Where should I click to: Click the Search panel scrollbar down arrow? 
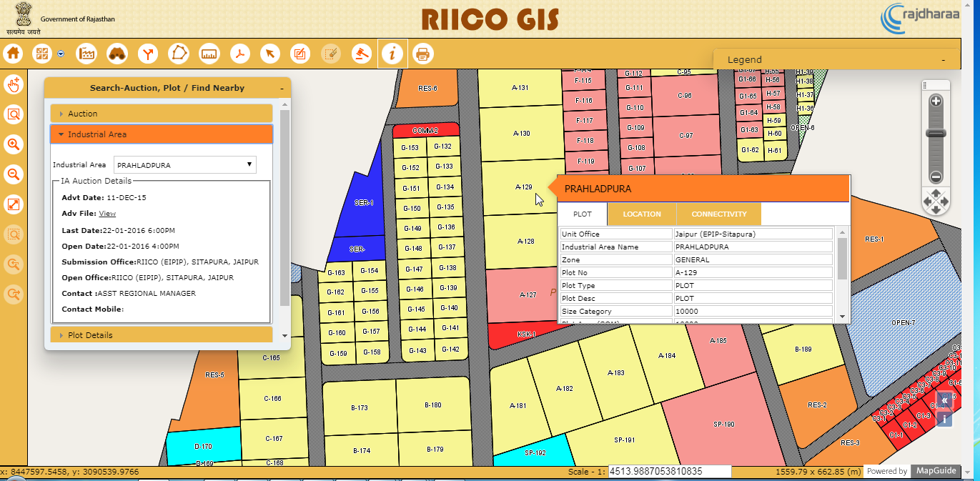point(285,335)
